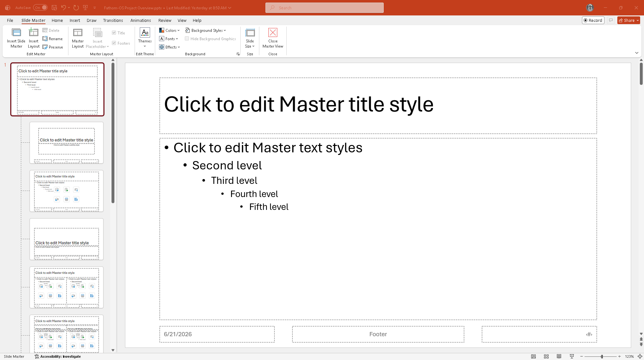
Task: Click the thumbnail pane scrollbar
Action: pos(113,133)
